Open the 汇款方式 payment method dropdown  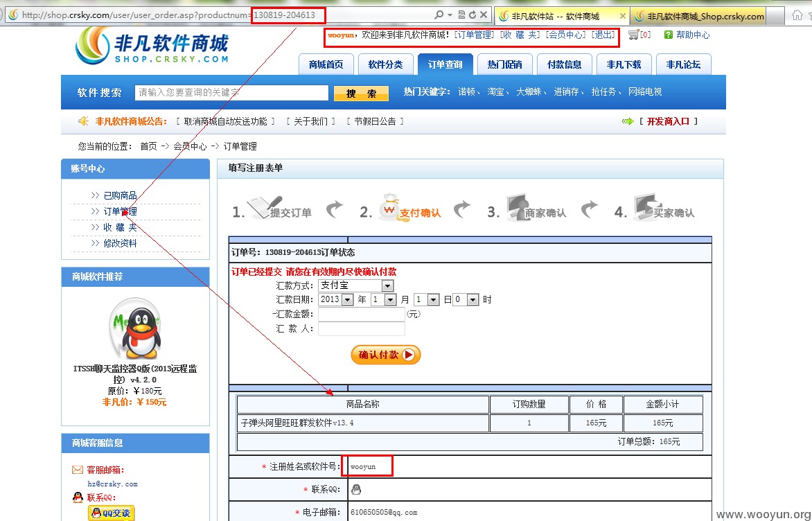[x=387, y=286]
